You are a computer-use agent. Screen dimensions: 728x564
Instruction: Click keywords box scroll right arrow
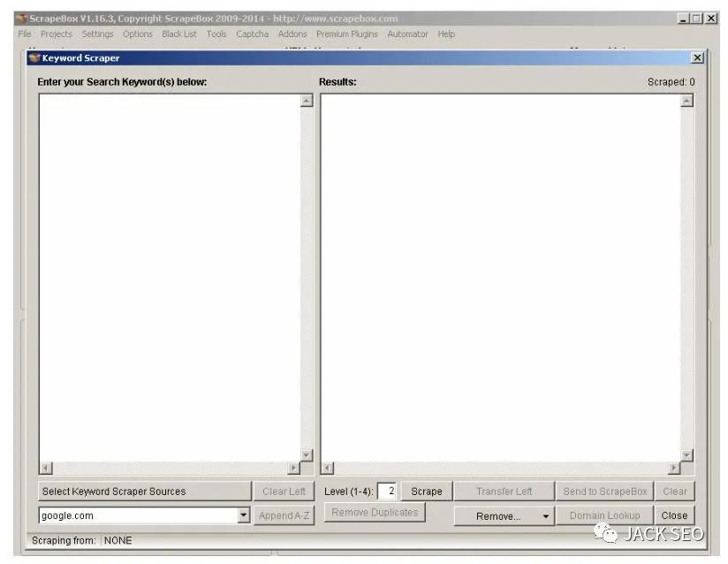point(294,468)
